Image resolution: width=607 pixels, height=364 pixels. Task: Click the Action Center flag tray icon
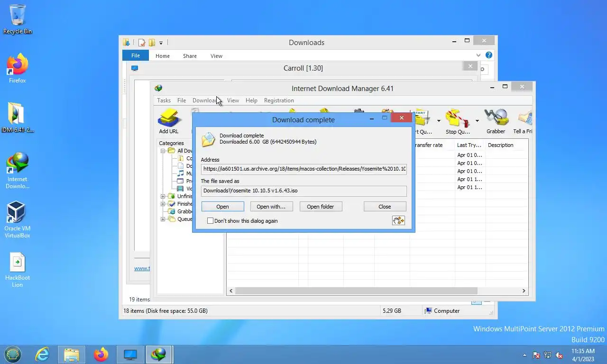(536, 355)
